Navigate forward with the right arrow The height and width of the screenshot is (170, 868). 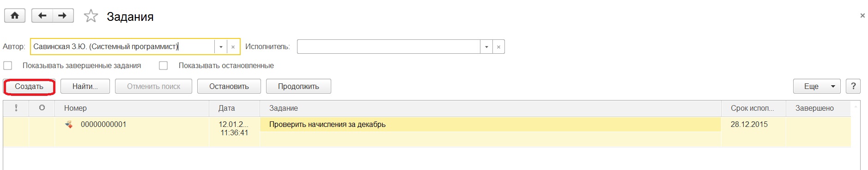point(63,16)
